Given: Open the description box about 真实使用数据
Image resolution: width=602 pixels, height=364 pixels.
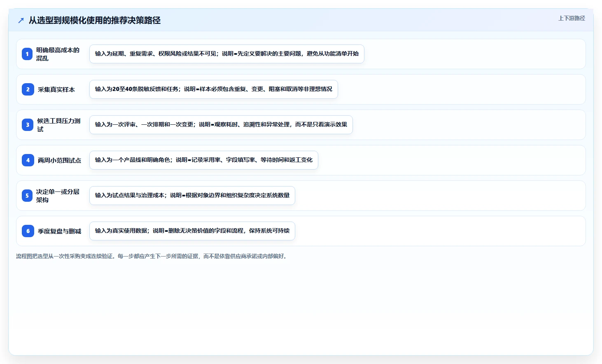Looking at the screenshot, I should click(192, 231).
